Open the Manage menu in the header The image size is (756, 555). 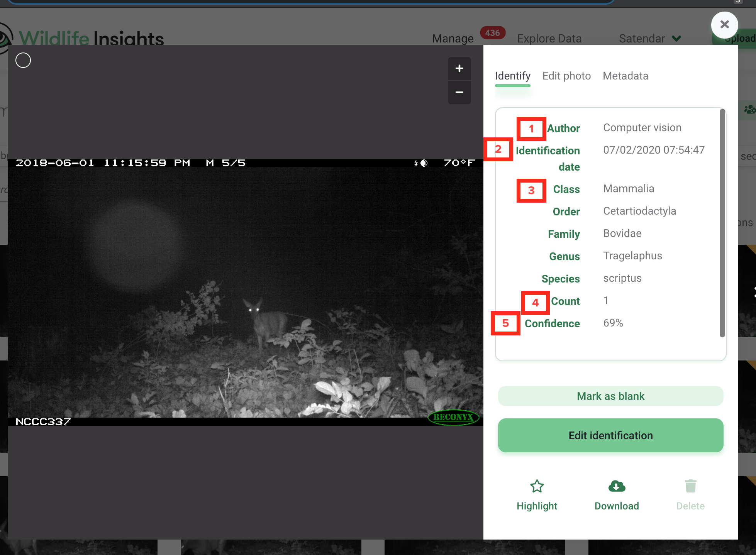(x=453, y=39)
